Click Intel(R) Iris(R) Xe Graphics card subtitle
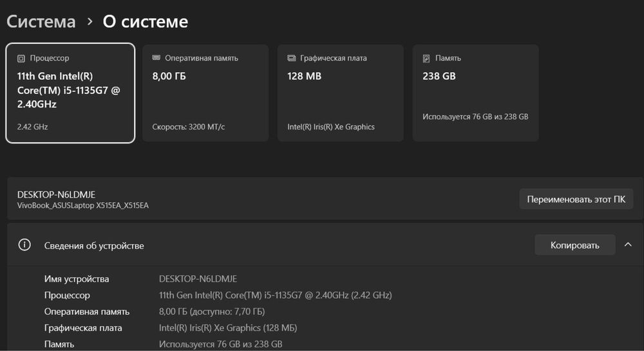Screen dimensions: 644x351 (331, 127)
